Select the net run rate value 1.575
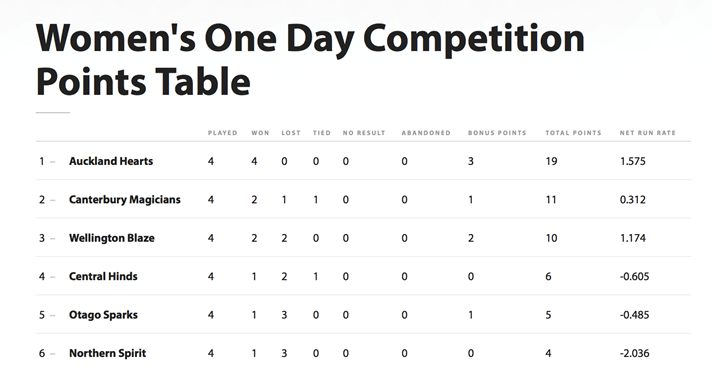Image resolution: width=712 pixels, height=371 pixels. (633, 161)
